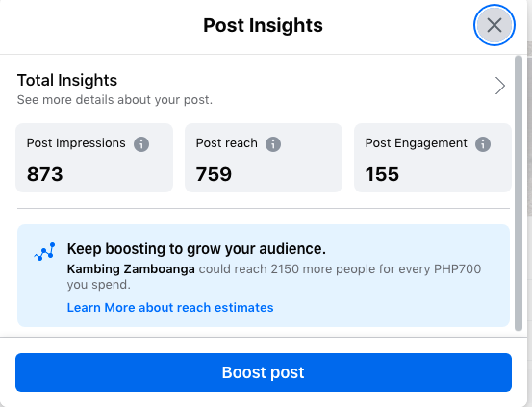Open info icon beside Post Impressions

tap(141, 144)
